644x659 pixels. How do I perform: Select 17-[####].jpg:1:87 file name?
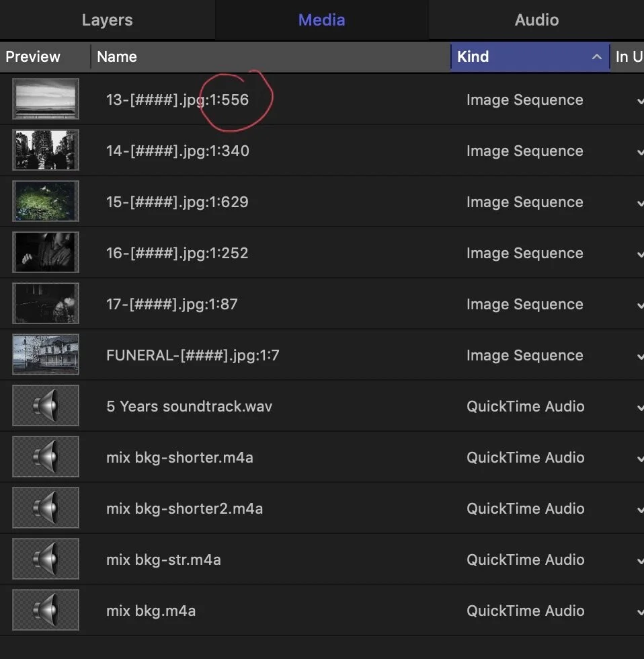tap(172, 304)
